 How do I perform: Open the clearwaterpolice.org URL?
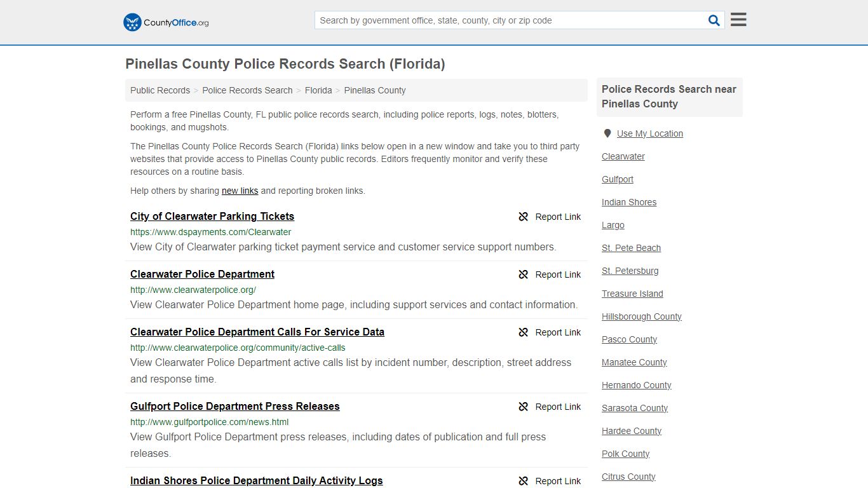click(193, 290)
